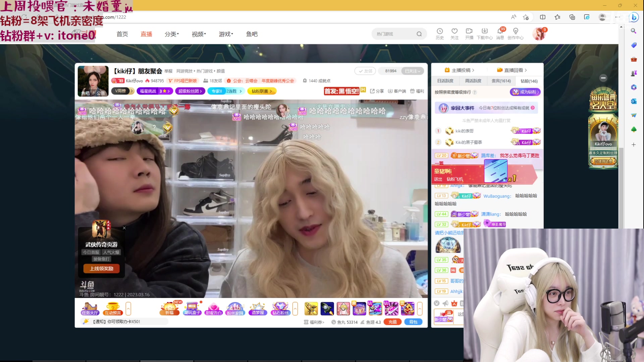The width and height of the screenshot is (644, 362).
Task: Click 分享 share link
Action: [x=377, y=91]
